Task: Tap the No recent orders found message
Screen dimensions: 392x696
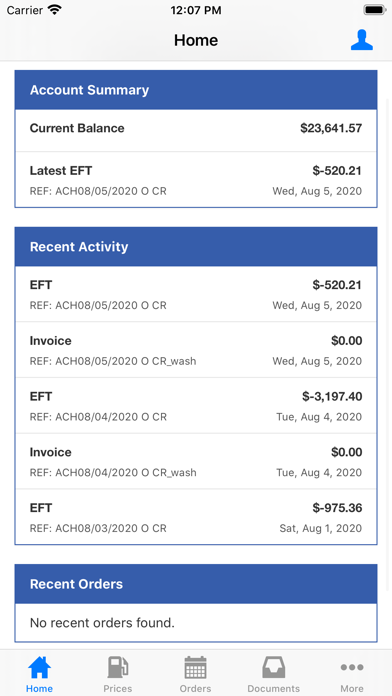Action: (102, 623)
